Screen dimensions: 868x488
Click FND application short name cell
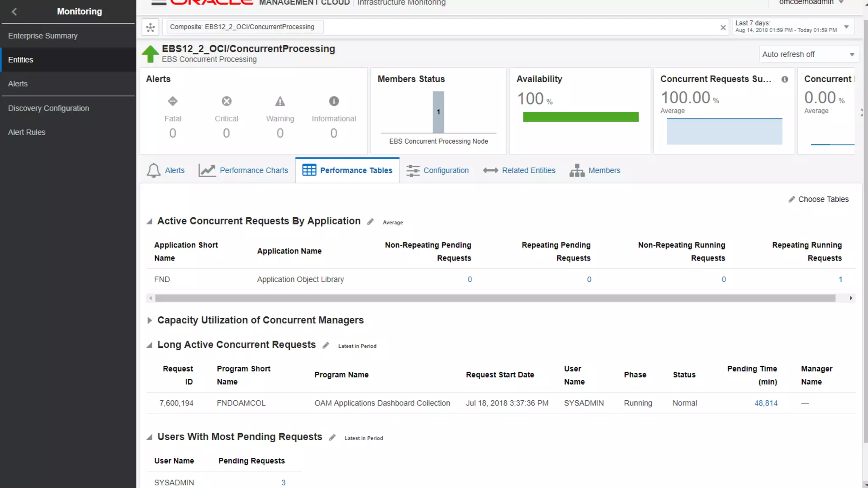coord(162,279)
